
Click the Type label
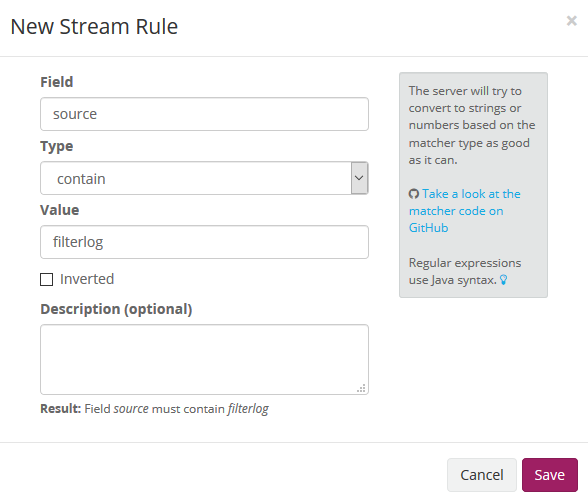57,146
